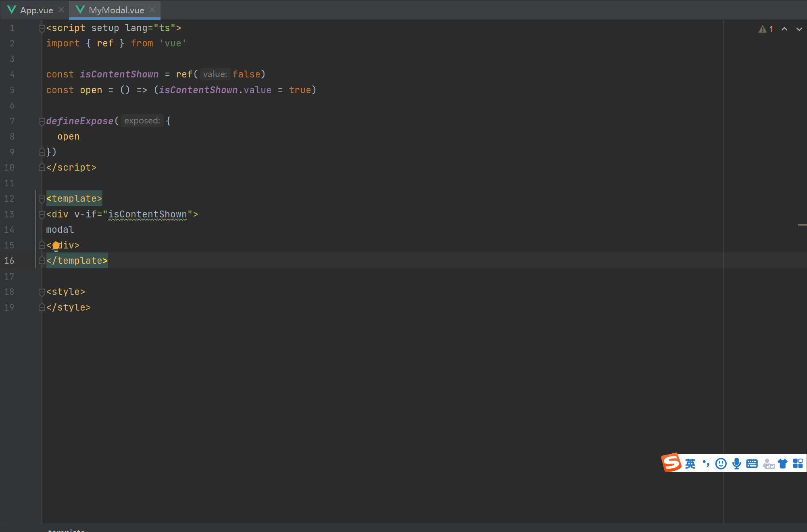
Task: Open the Sogou virtual keyboard icon
Action: tap(752, 463)
